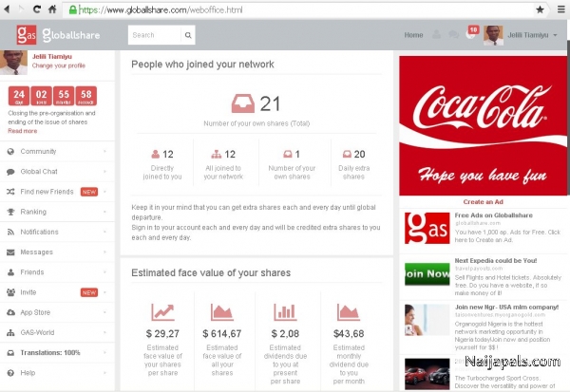Click the green Join Now ad image
Image resolution: width=570 pixels, height=392 pixels.
427,274
